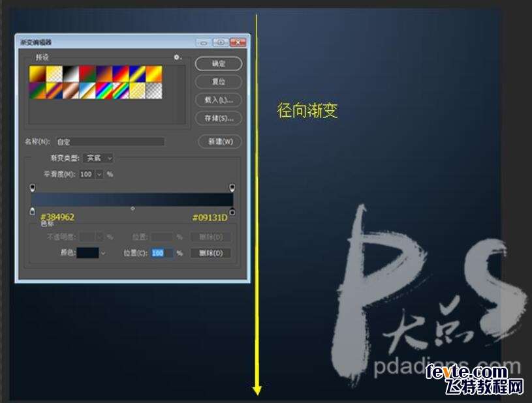Choose the yellow, violet, orange, blue preset
The width and height of the screenshot is (532, 403).
(54, 91)
